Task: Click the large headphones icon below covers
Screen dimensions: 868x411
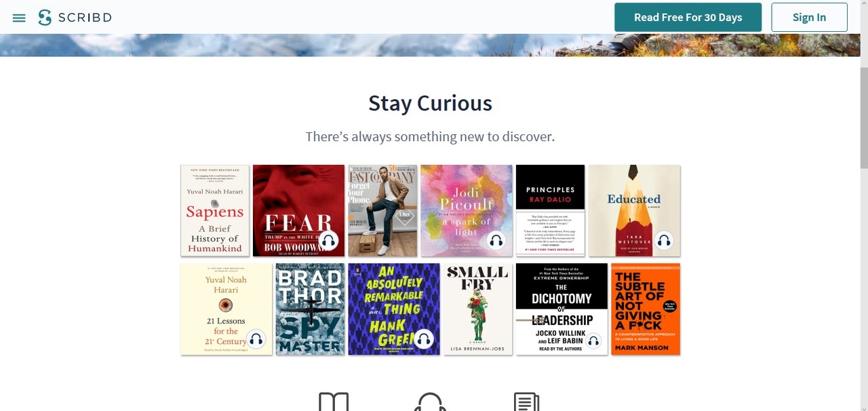Action: (430, 402)
